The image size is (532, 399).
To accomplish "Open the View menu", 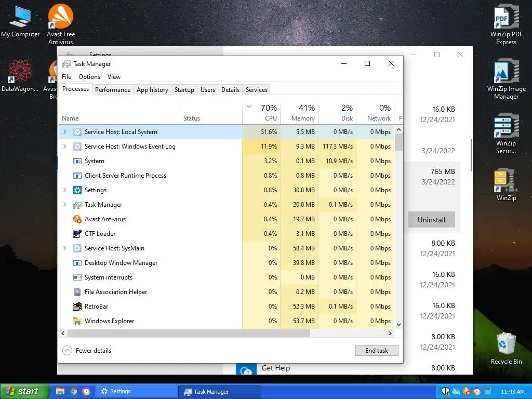I will (114, 77).
